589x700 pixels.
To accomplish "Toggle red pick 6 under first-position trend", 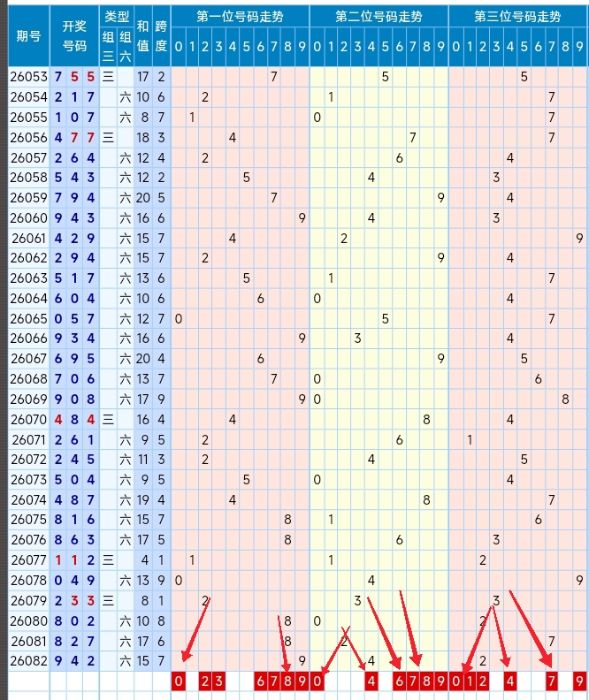I will (260, 681).
